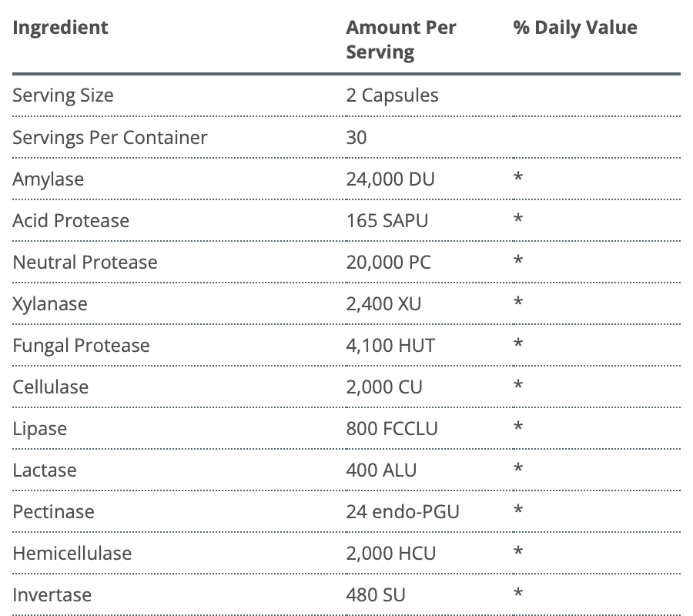The image size is (693, 616).
Task: Click the 480 SU amount
Action: (x=376, y=594)
